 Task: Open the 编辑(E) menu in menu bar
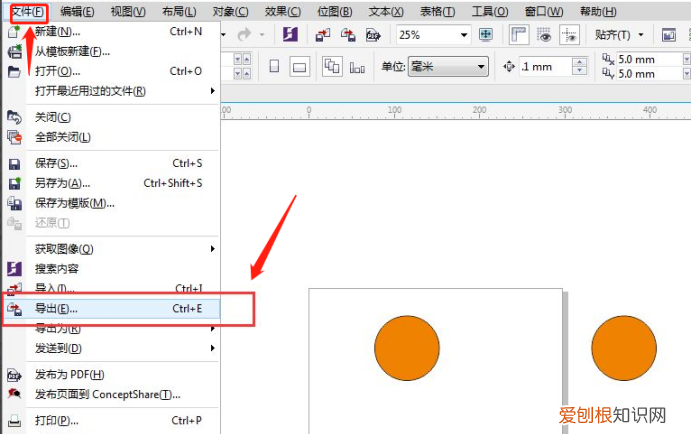tap(77, 11)
